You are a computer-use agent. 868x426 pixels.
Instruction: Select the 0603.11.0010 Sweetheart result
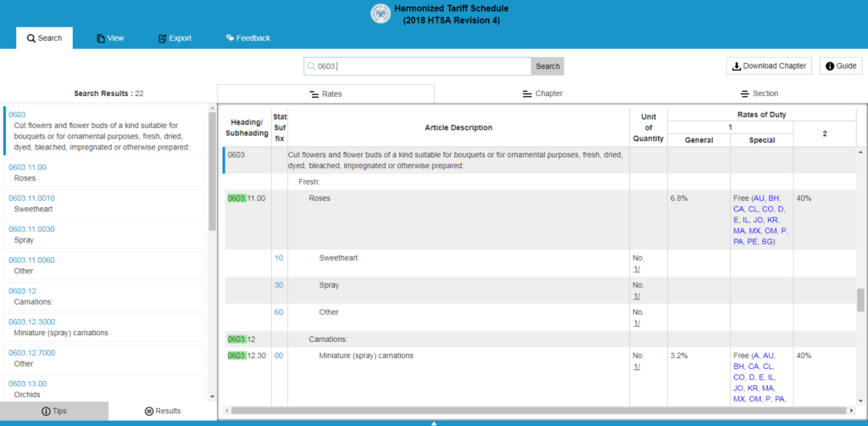(x=104, y=204)
